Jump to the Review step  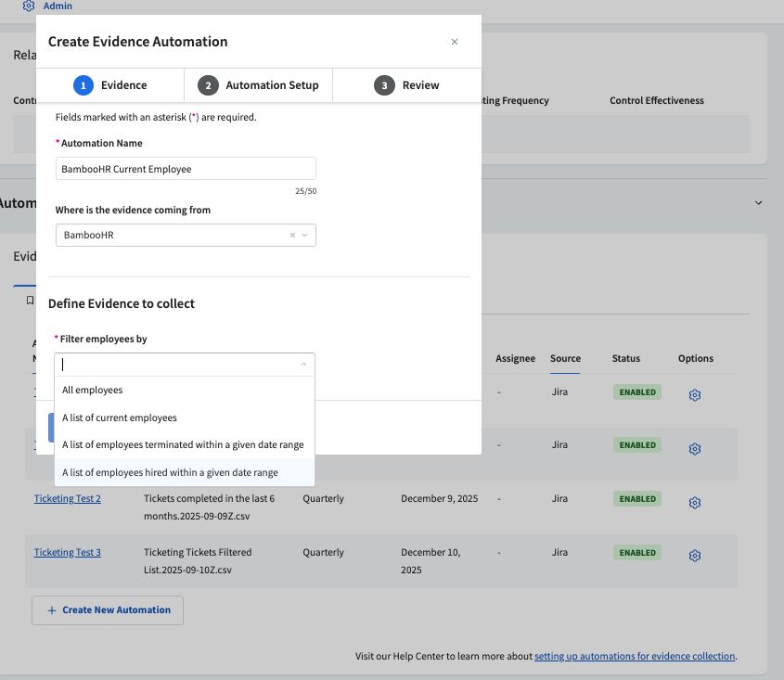click(407, 85)
